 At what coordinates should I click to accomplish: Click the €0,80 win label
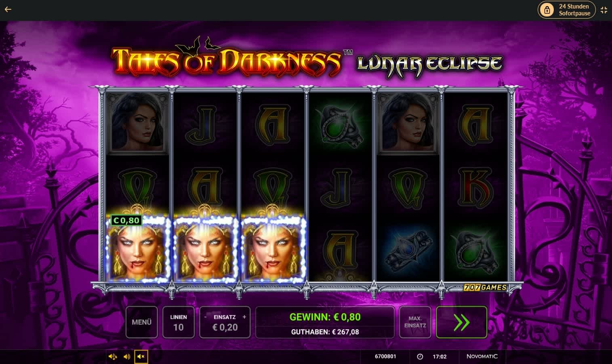click(126, 220)
